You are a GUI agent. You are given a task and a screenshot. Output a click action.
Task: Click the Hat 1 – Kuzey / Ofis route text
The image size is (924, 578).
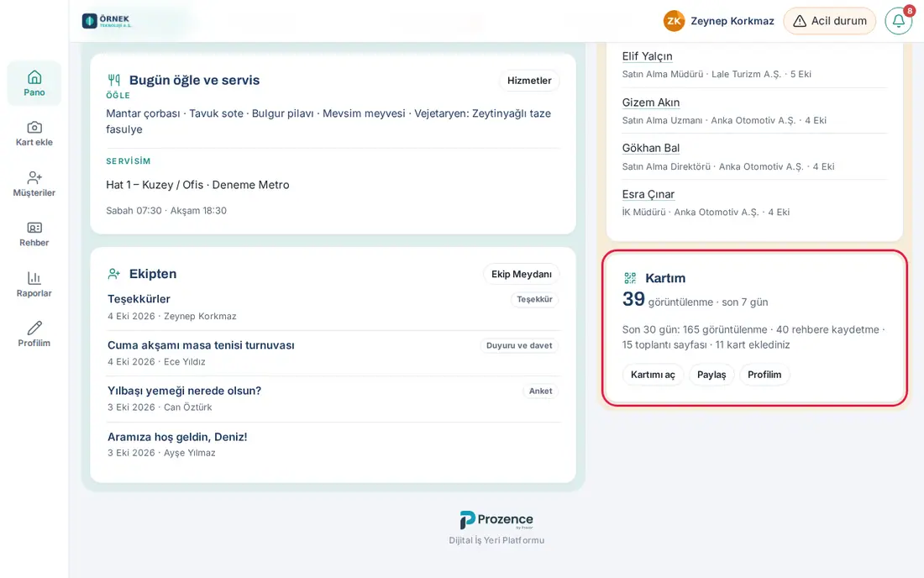tap(197, 185)
